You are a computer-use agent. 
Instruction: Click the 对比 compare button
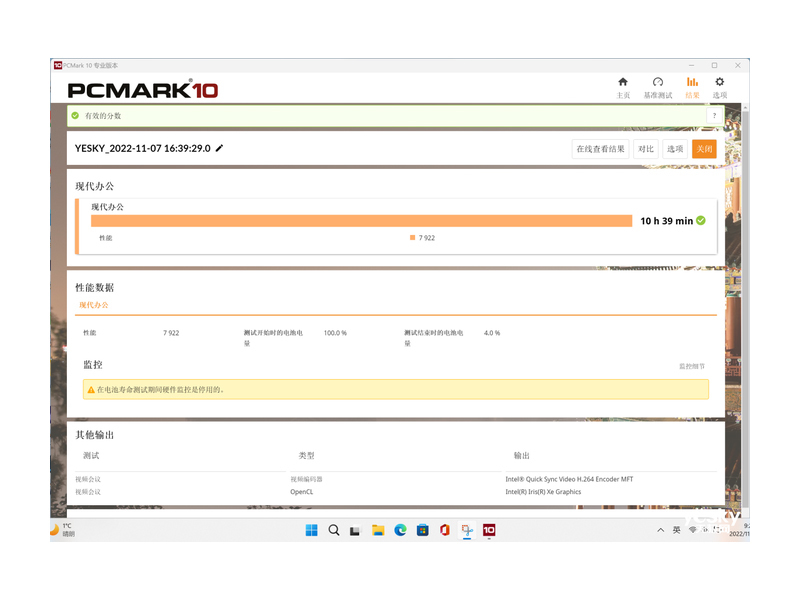pos(646,149)
